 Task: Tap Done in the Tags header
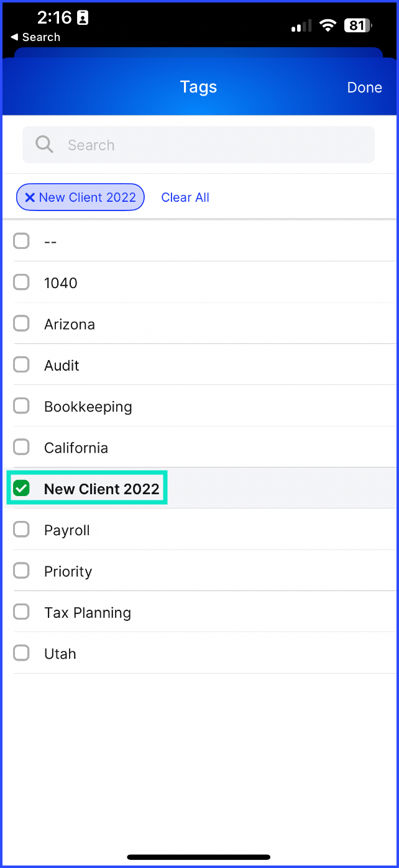364,88
